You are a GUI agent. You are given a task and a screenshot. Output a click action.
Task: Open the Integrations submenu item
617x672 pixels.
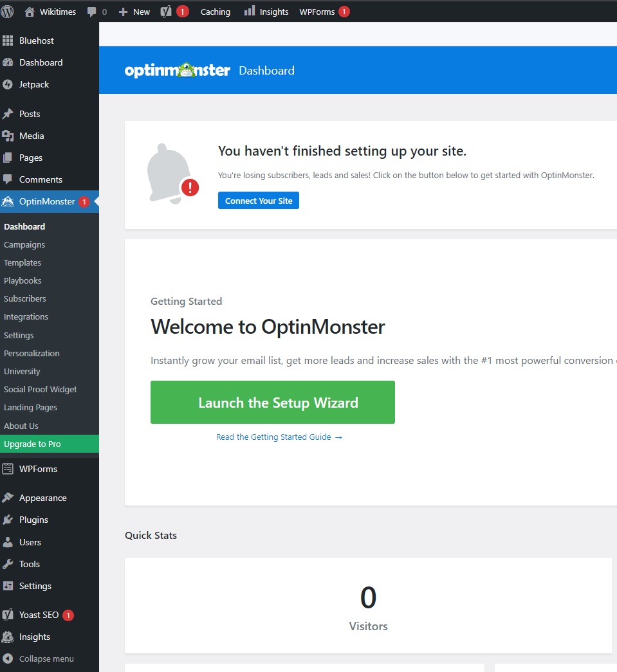click(26, 317)
